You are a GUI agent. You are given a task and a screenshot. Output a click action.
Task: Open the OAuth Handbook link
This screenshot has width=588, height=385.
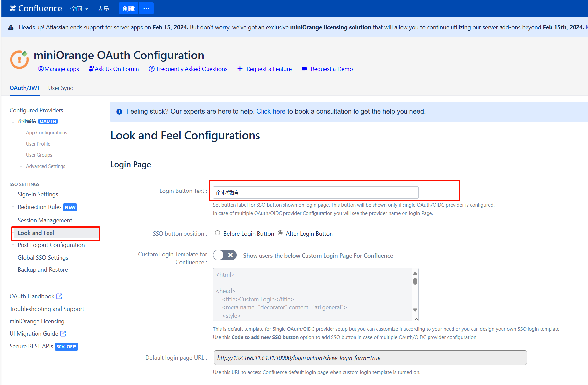32,296
